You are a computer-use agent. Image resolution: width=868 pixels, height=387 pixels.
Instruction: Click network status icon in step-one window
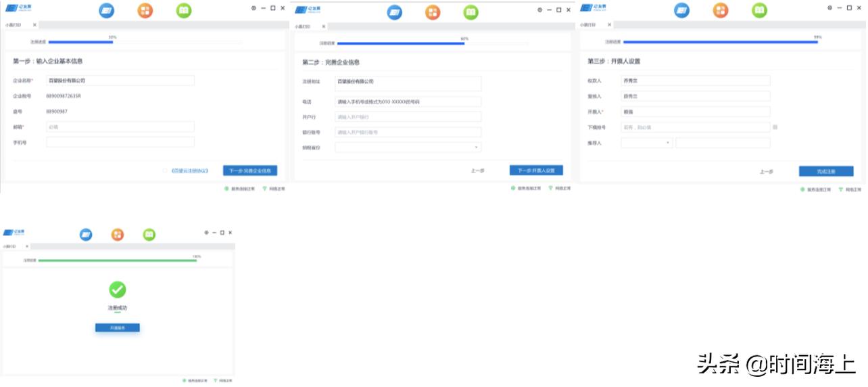click(x=265, y=189)
